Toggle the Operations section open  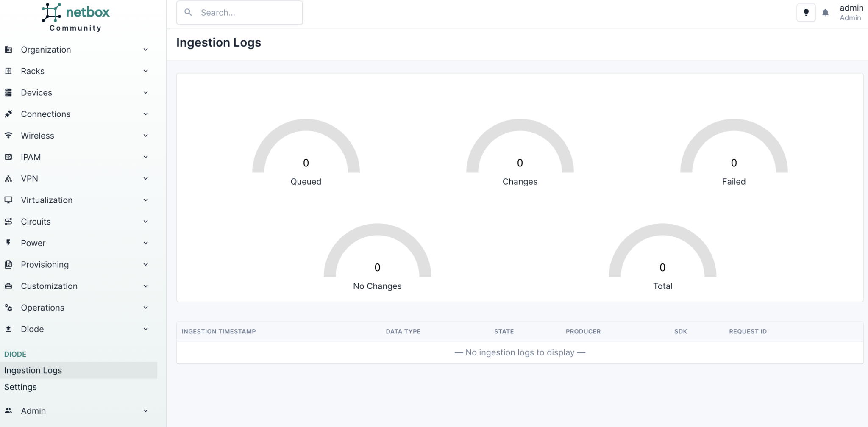click(x=42, y=308)
